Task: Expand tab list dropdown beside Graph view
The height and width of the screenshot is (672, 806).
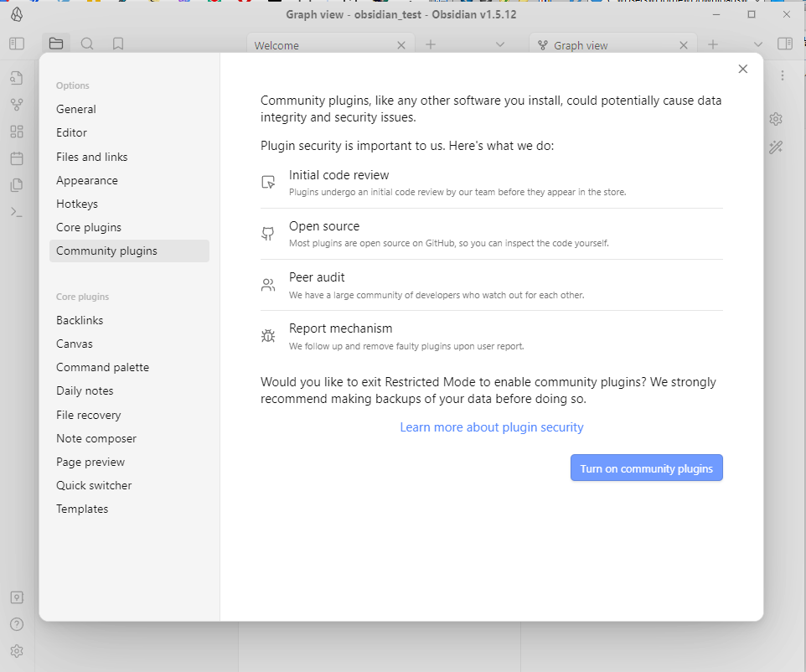Action: 758,44
